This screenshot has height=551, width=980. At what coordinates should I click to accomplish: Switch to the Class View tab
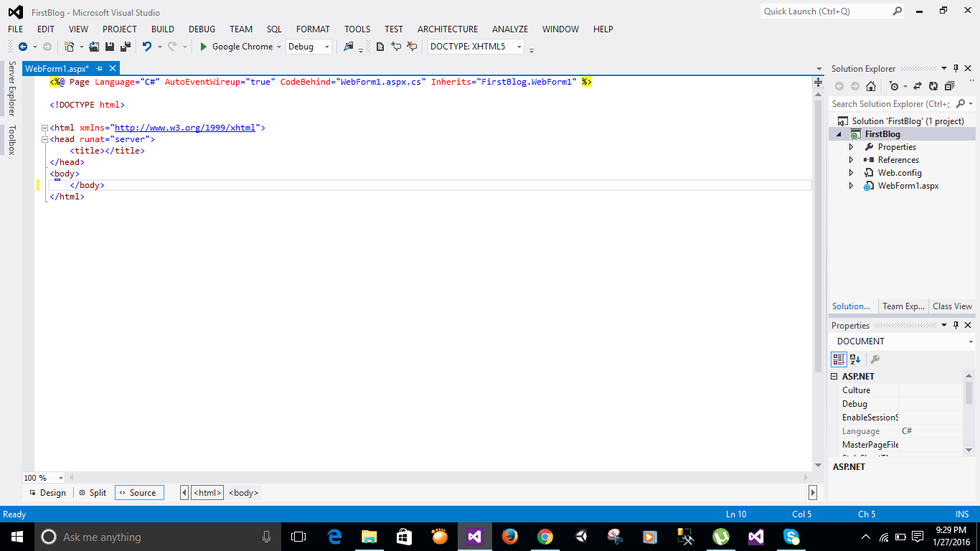point(953,306)
